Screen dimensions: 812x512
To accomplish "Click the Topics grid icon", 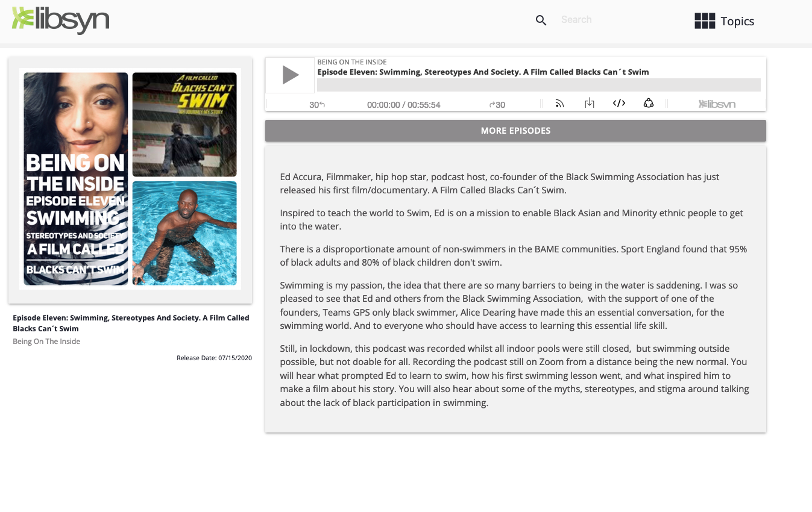I will [704, 21].
